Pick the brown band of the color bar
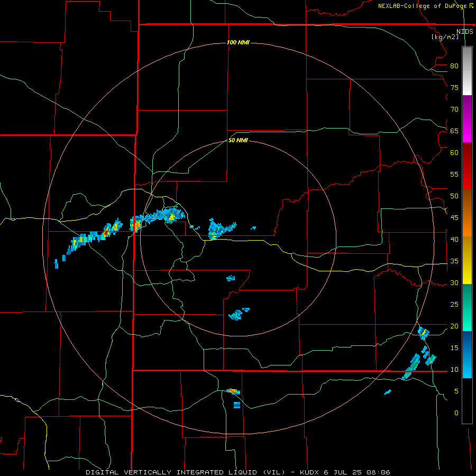Screen dimensions: 476x476 467,201
